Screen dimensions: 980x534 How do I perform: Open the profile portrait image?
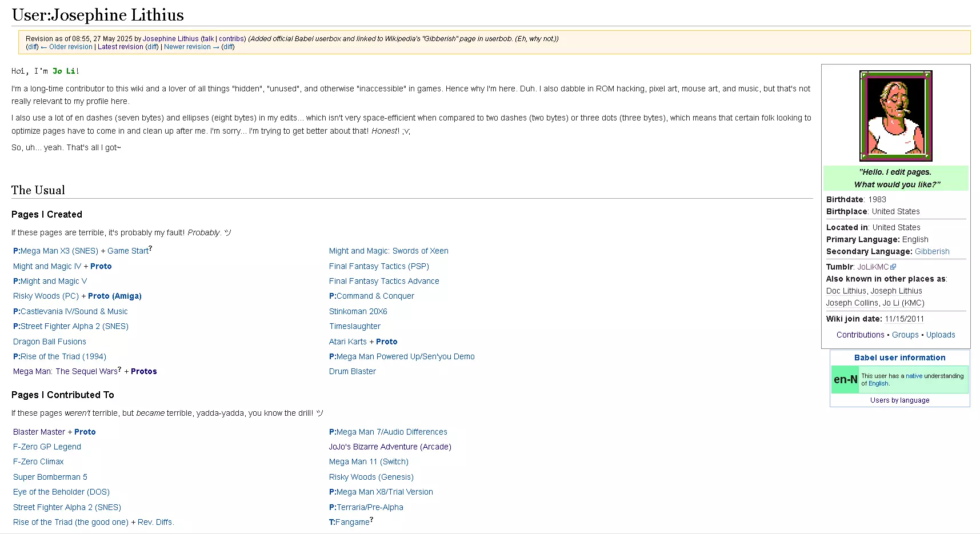(895, 116)
